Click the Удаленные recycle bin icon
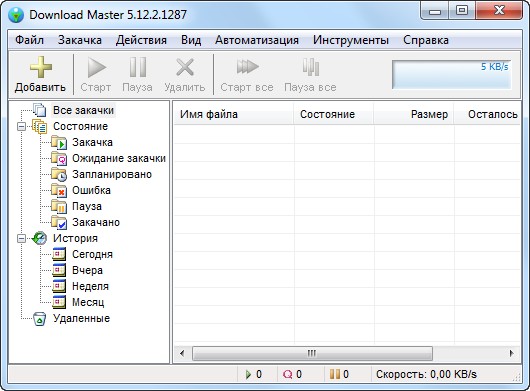This screenshot has height=391, width=530. (40, 319)
